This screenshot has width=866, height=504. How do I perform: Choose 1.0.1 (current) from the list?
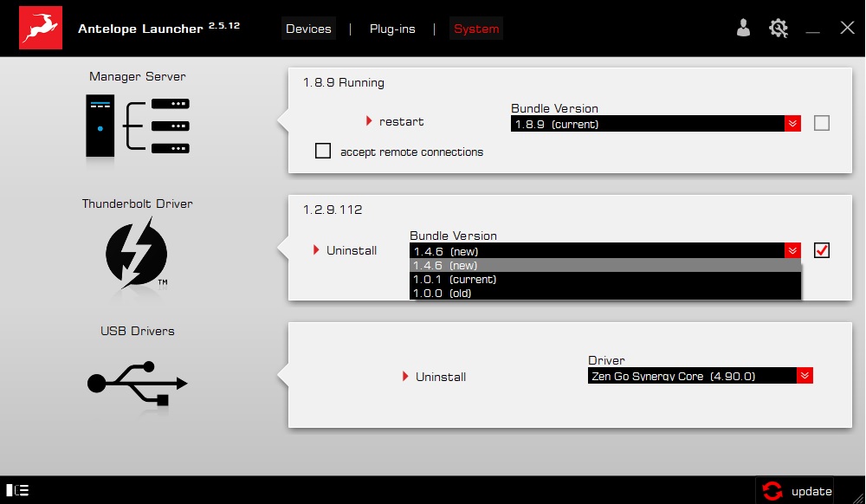(x=605, y=280)
